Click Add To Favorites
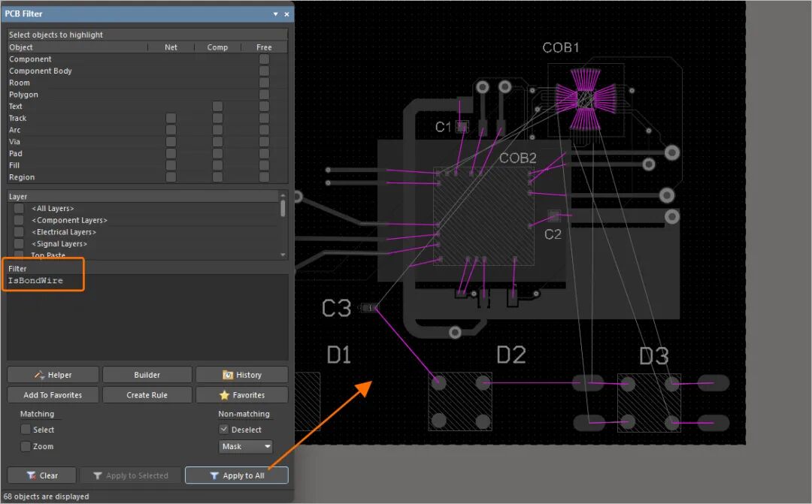This screenshot has width=812, height=504. point(53,395)
